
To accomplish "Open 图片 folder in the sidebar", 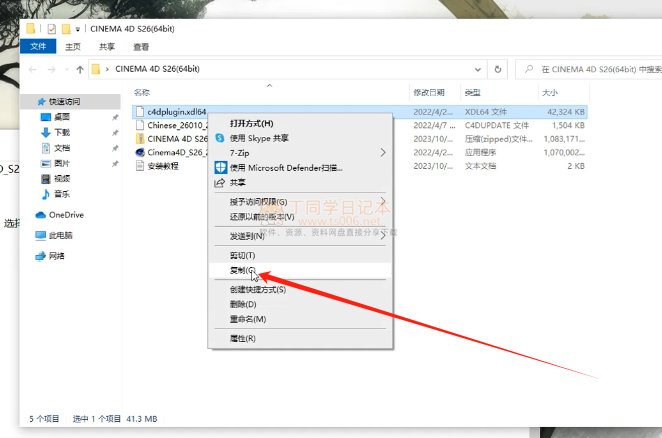I will 62,163.
